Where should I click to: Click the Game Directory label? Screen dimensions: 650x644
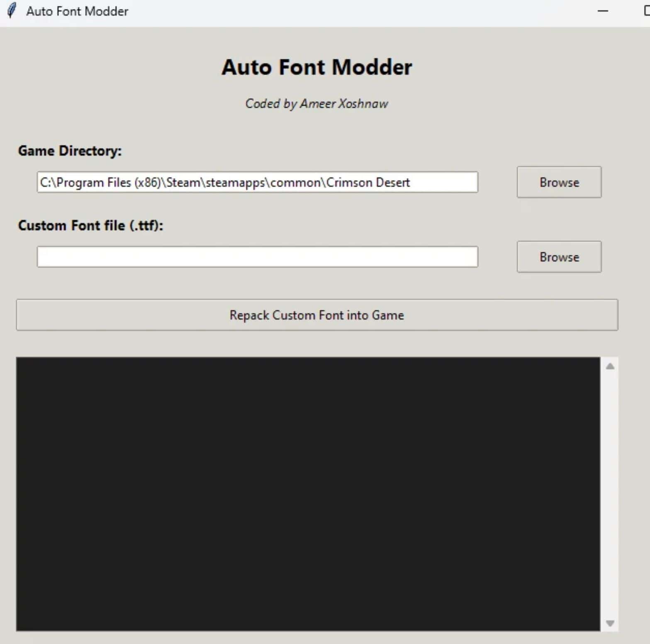70,151
